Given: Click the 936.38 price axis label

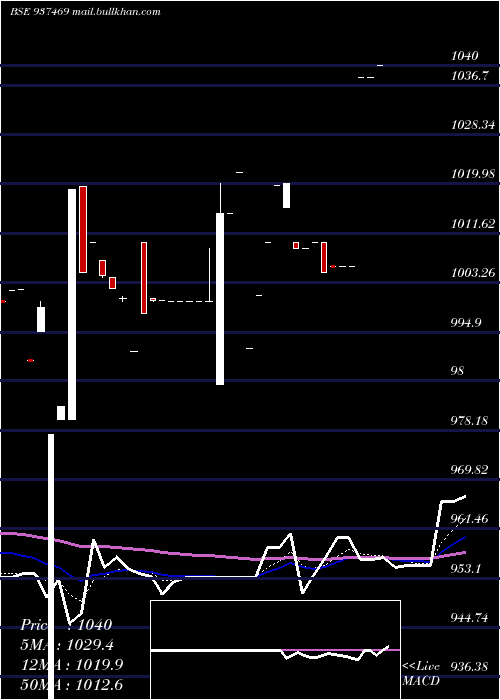Looking at the screenshot, I should [x=469, y=667].
